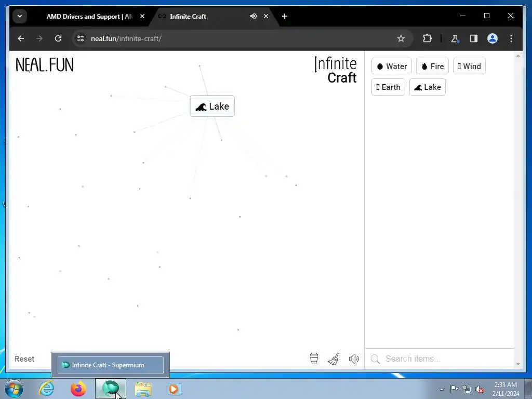Click the Supermium taskbar icon
The height and width of the screenshot is (399, 532).
pyautogui.click(x=111, y=389)
